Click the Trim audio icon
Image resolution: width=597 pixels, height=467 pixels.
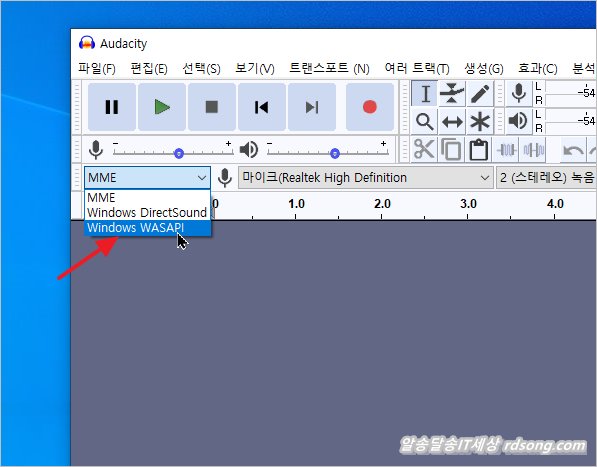point(507,149)
